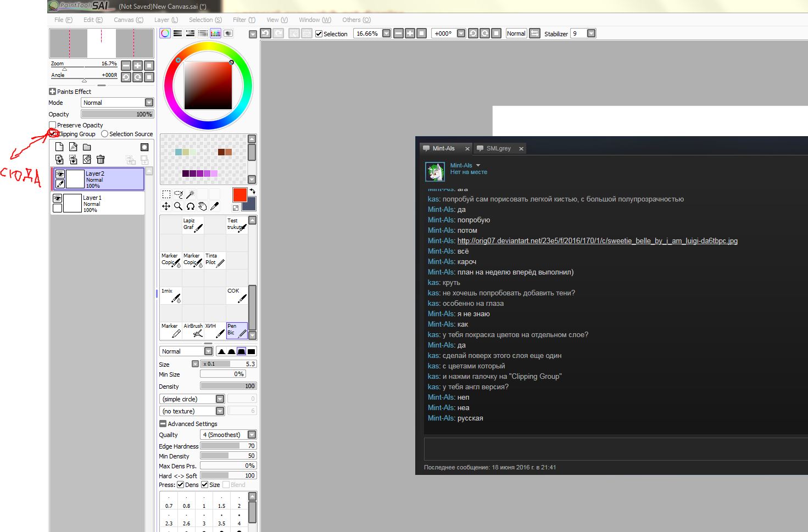808x532 pixels.
Task: Click the red foreground color swatch
Action: (239, 194)
